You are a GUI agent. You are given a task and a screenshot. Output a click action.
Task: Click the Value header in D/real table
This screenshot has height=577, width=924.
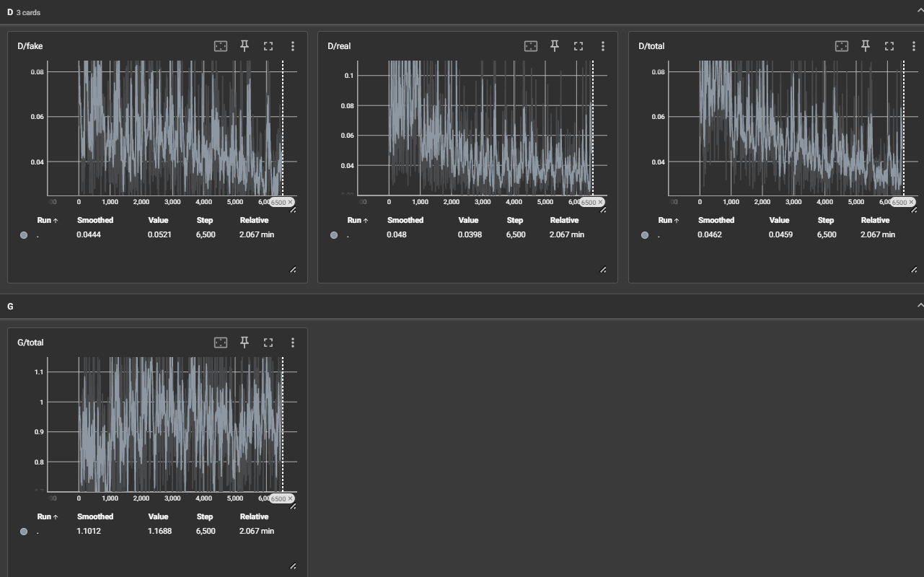coord(468,220)
